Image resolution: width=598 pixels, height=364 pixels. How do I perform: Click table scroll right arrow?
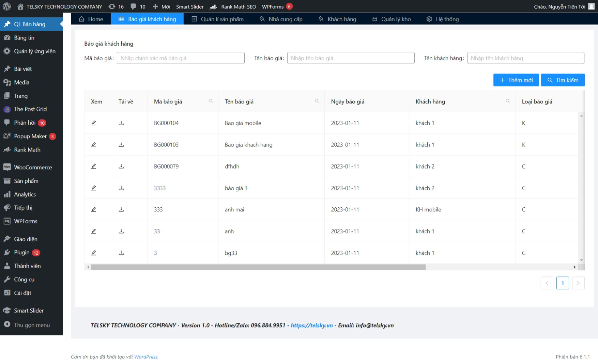[574, 267]
